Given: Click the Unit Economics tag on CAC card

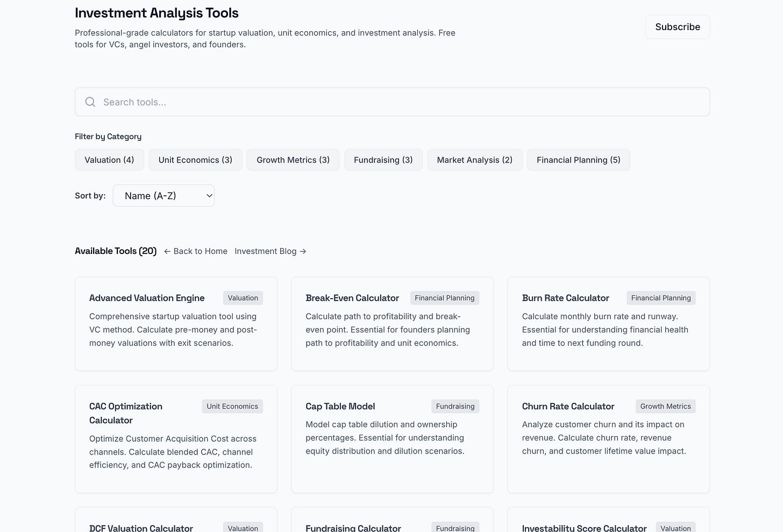Looking at the screenshot, I should 232,406.
